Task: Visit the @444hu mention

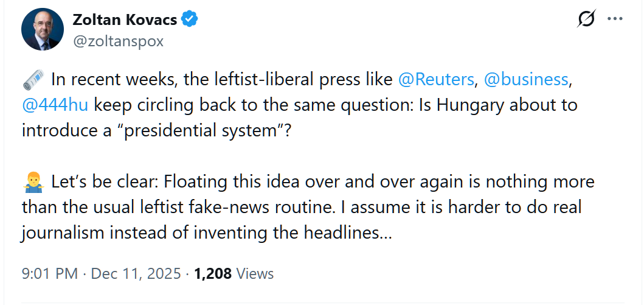Action: coord(55,104)
